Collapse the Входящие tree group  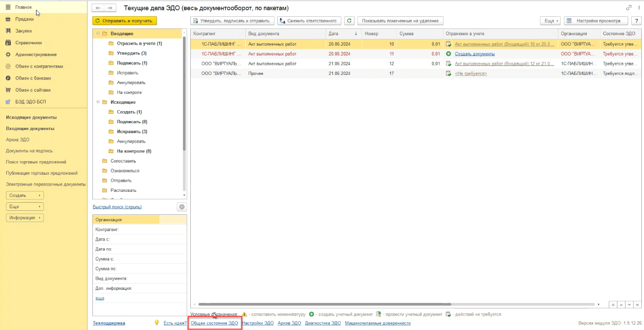[98, 34]
